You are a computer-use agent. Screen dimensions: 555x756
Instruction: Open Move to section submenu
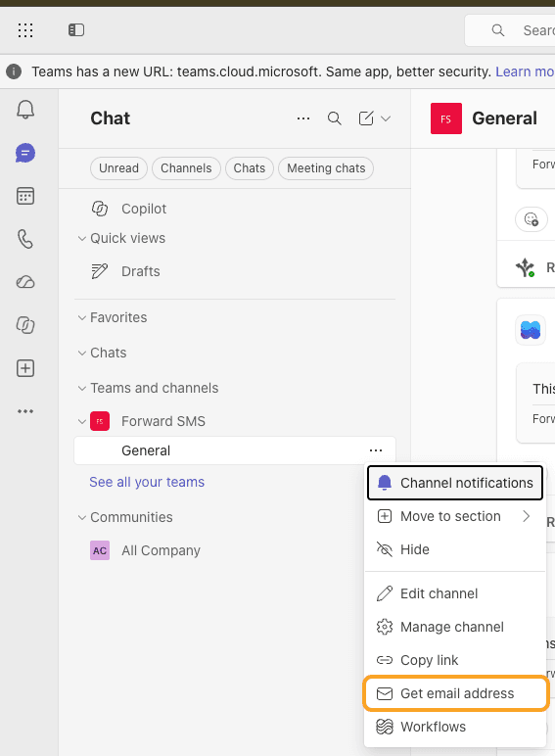point(455,516)
